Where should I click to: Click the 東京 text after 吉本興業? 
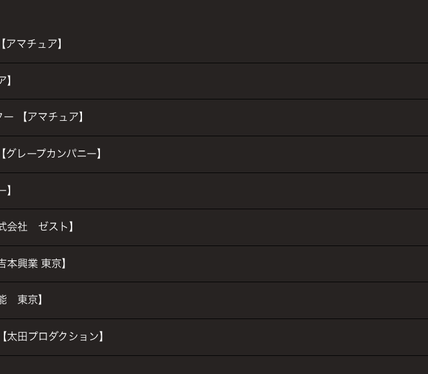tap(51, 263)
